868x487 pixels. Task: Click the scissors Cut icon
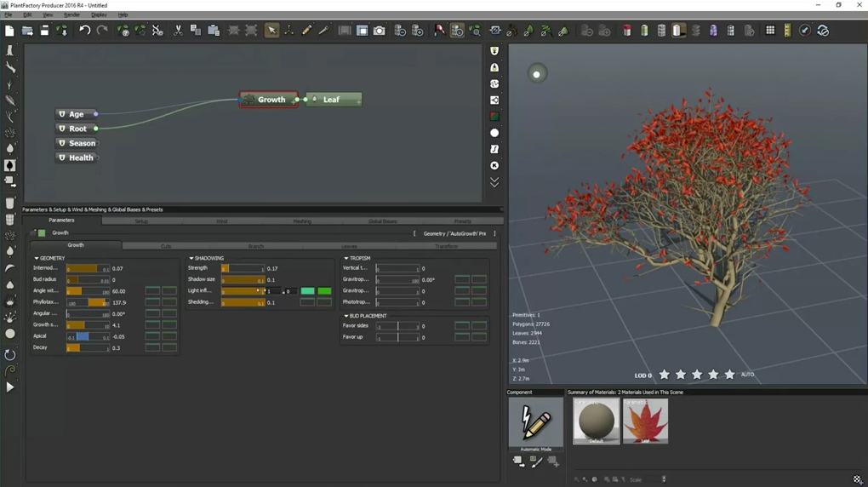tap(178, 31)
